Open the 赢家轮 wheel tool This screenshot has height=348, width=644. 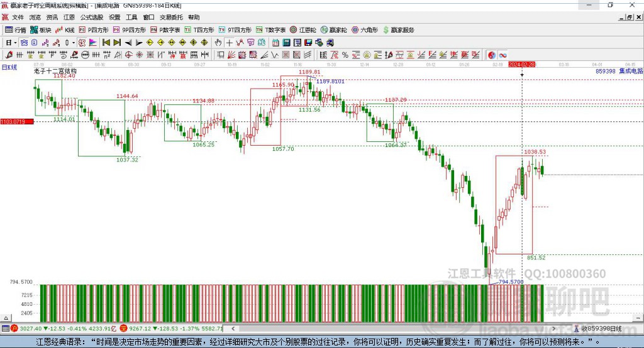pyautogui.click(x=334, y=30)
